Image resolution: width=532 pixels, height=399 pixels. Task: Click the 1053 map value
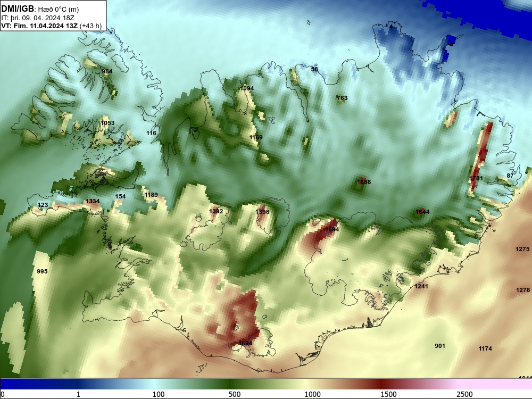click(x=107, y=123)
